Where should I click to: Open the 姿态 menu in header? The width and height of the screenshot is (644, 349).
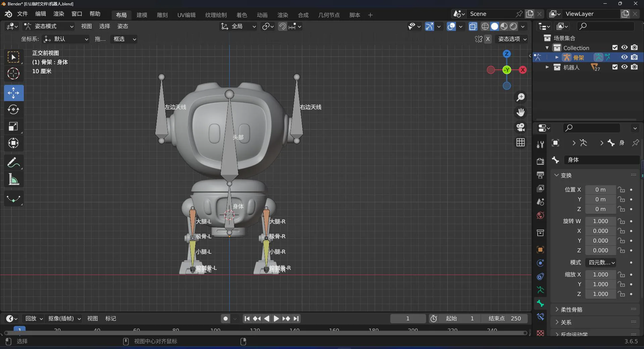pyautogui.click(x=123, y=26)
